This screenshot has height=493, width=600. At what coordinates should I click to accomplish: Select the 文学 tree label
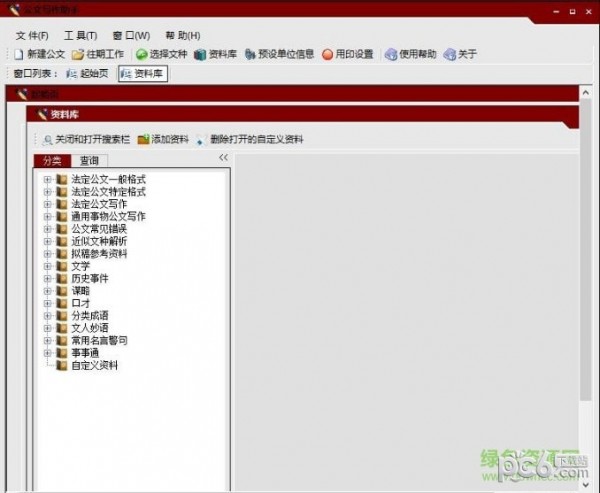point(80,266)
